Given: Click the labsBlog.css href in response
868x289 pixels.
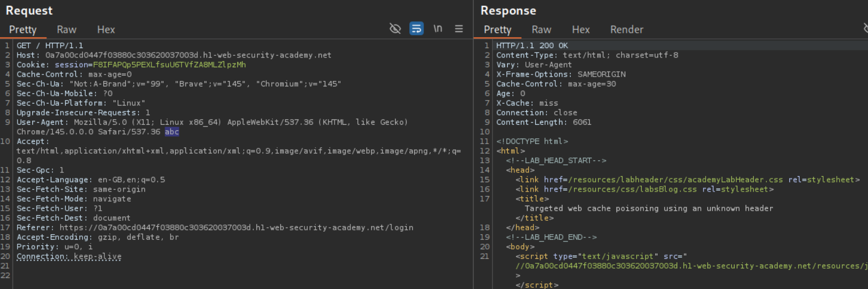Looking at the screenshot, I should tap(632, 189).
